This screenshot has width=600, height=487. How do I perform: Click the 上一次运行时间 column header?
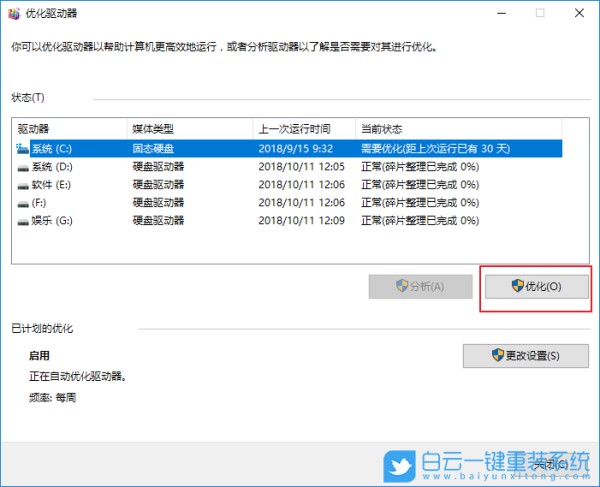pyautogui.click(x=304, y=129)
